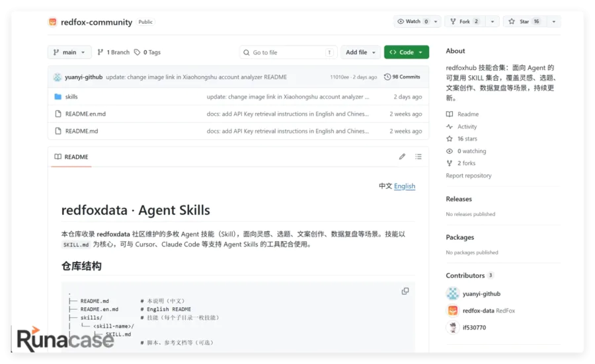The image size is (595, 364).
Task: Fork the repository using the Fork button
Action: point(465,21)
